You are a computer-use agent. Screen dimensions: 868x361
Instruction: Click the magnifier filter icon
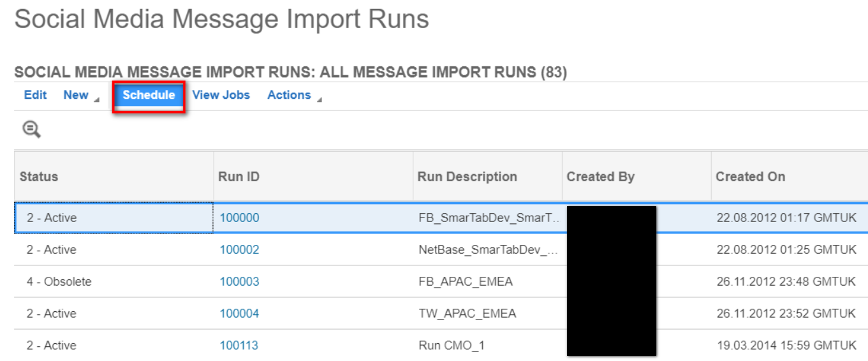point(31,129)
